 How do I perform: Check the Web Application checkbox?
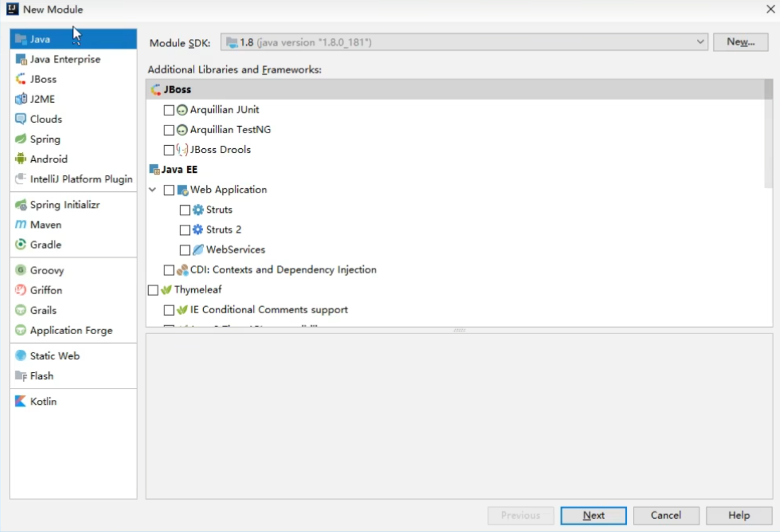169,190
